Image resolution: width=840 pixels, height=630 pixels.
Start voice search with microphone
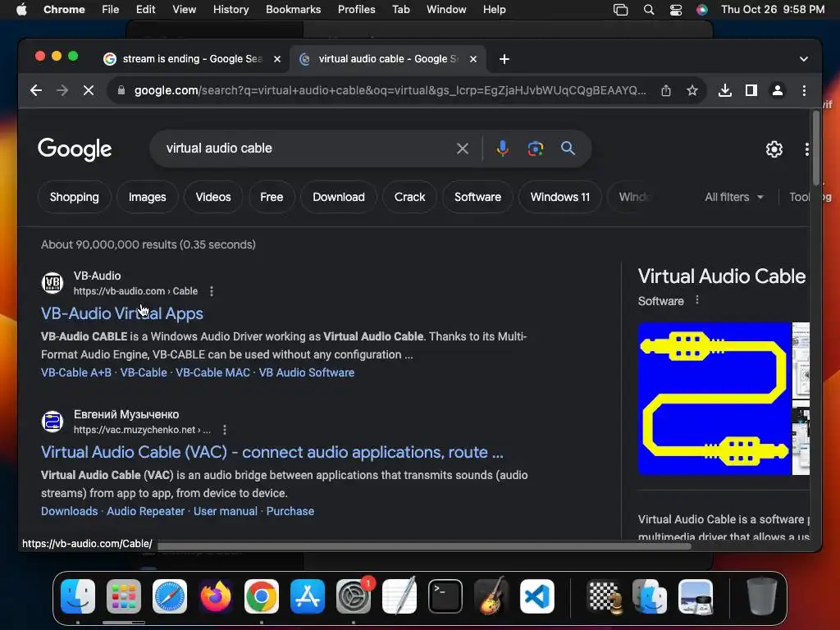pyautogui.click(x=503, y=148)
